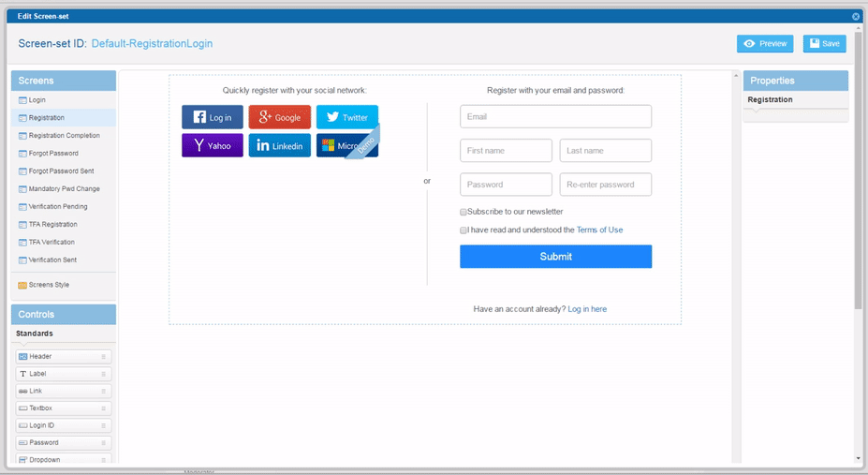The height and width of the screenshot is (475, 868).
Task: Open the Registration Completion screen
Action: [63, 136]
